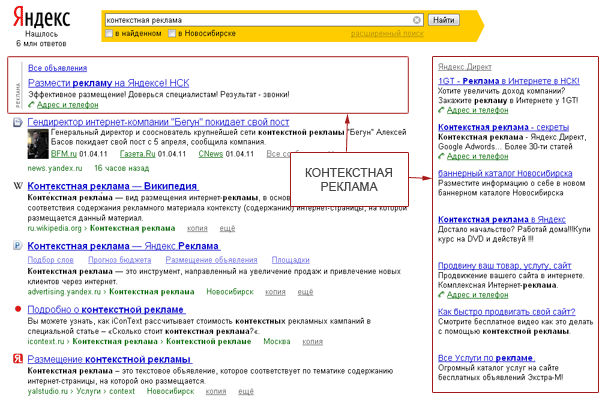
Task: Open the CNews news source link
Action: (211, 154)
